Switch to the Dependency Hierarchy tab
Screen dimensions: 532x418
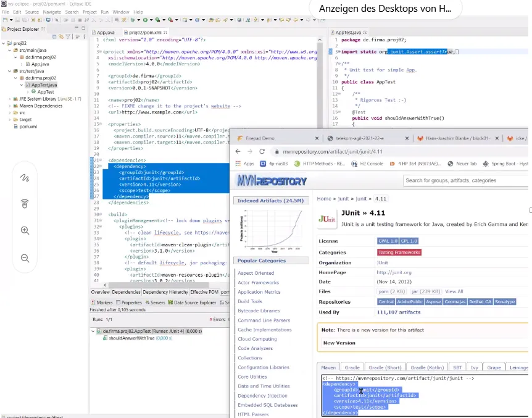pyautogui.click(x=165, y=292)
